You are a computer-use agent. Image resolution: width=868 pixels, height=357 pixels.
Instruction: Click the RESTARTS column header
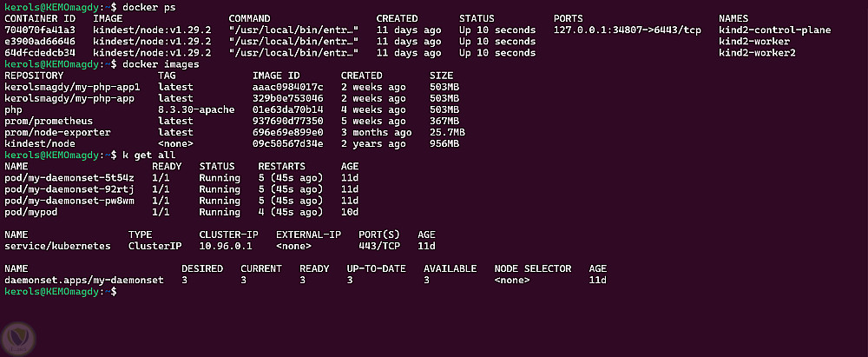pyautogui.click(x=282, y=166)
